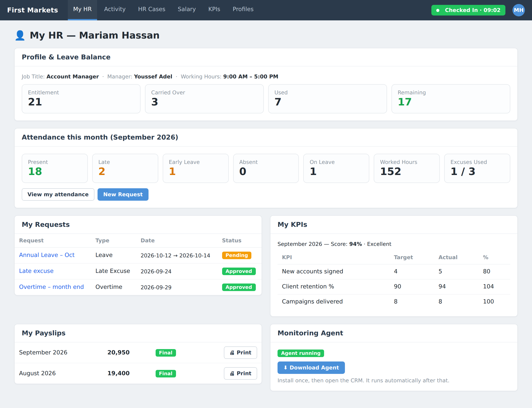Viewport: 532px width, 408px height.
Task: Click Approved badge for Late excuse
Action: [x=239, y=271]
